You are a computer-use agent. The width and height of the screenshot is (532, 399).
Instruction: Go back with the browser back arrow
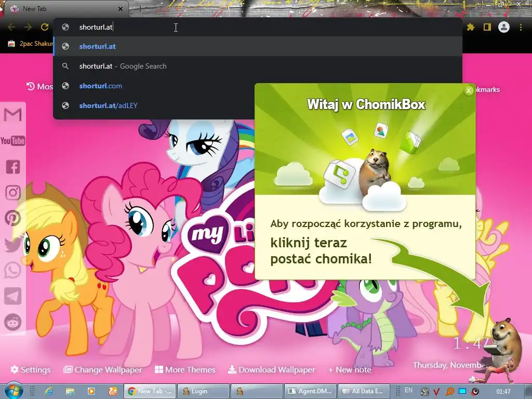tap(11, 27)
